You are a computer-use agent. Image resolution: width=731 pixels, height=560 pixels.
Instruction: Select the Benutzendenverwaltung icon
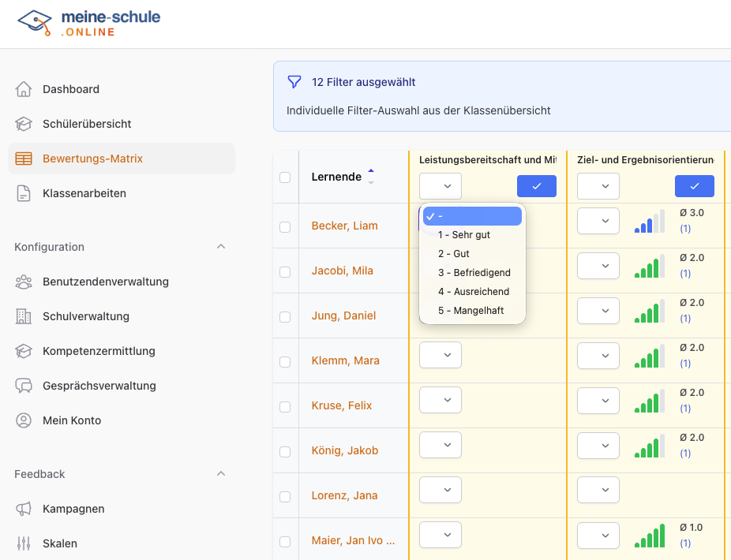pyautogui.click(x=24, y=282)
